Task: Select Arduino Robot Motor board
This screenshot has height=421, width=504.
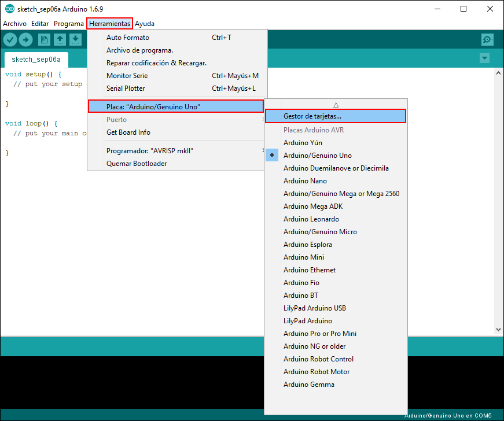Action: pyautogui.click(x=336, y=372)
